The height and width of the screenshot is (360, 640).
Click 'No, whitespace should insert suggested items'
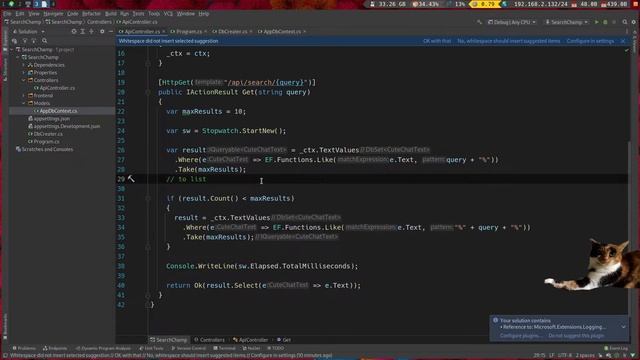509,41
